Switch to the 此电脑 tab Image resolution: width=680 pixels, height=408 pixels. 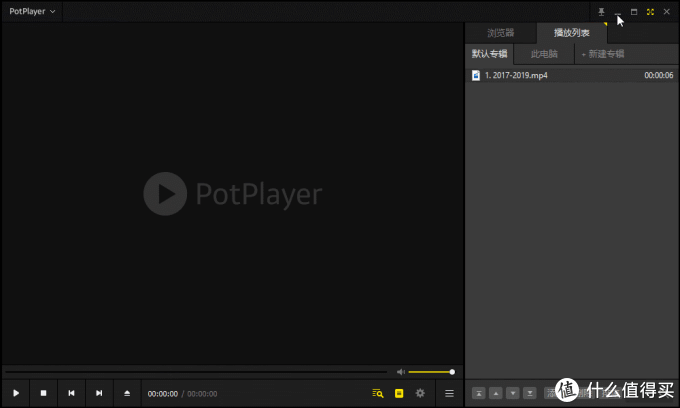544,54
